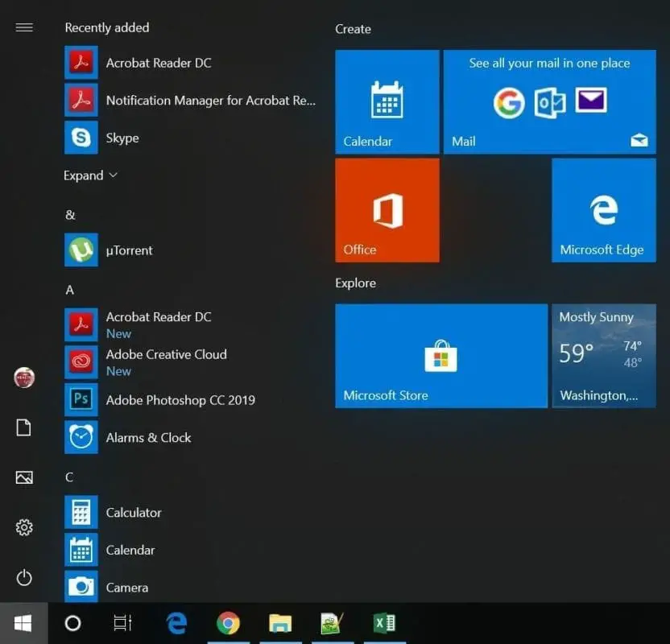
Task: Click the 'C' letter group header
Action: [x=69, y=477]
